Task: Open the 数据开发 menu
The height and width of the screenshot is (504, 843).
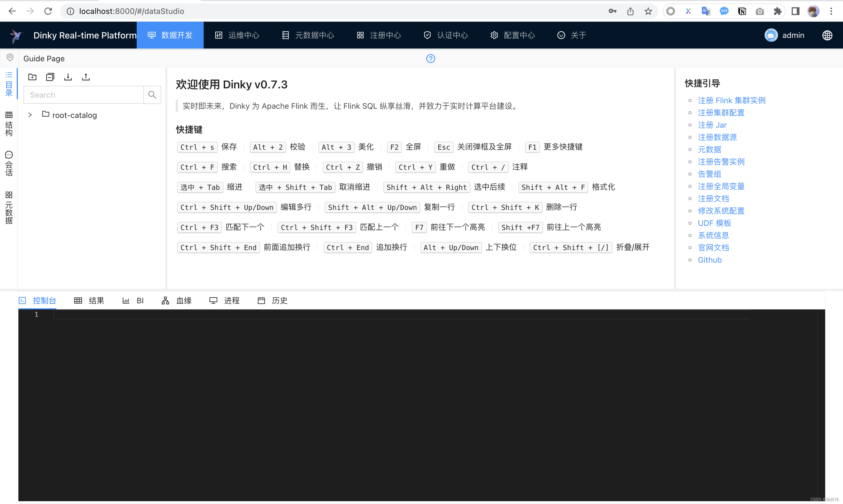Action: (170, 35)
